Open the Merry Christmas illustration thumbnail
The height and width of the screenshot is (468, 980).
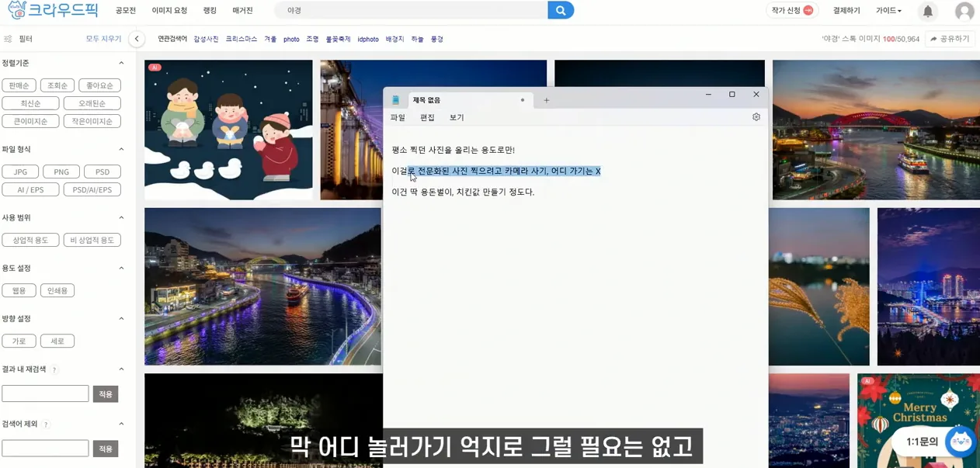click(919, 421)
